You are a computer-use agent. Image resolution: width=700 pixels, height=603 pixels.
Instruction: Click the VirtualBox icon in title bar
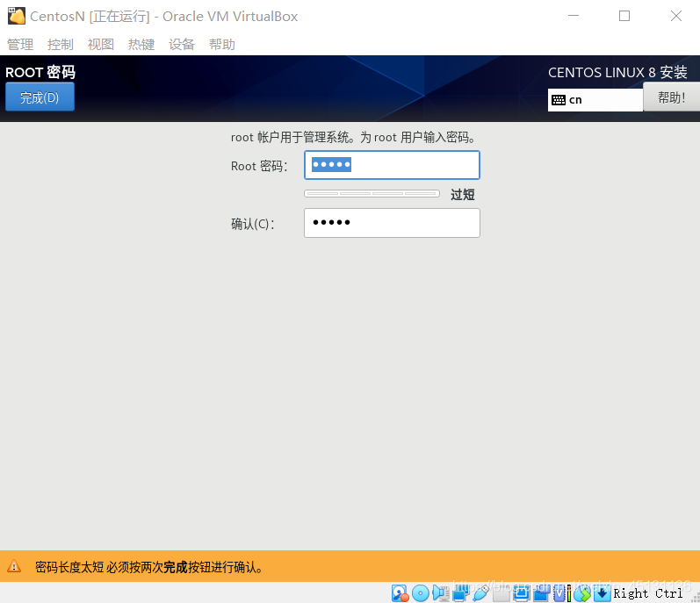[17, 16]
